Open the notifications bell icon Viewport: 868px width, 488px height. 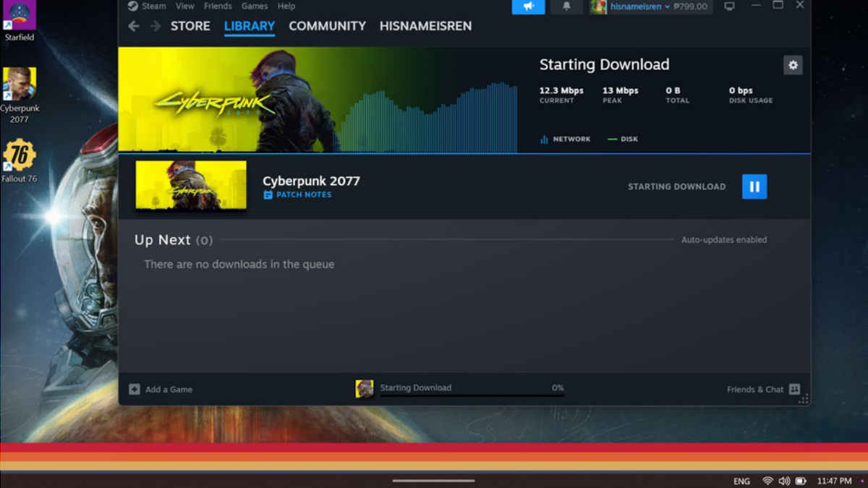pyautogui.click(x=566, y=6)
